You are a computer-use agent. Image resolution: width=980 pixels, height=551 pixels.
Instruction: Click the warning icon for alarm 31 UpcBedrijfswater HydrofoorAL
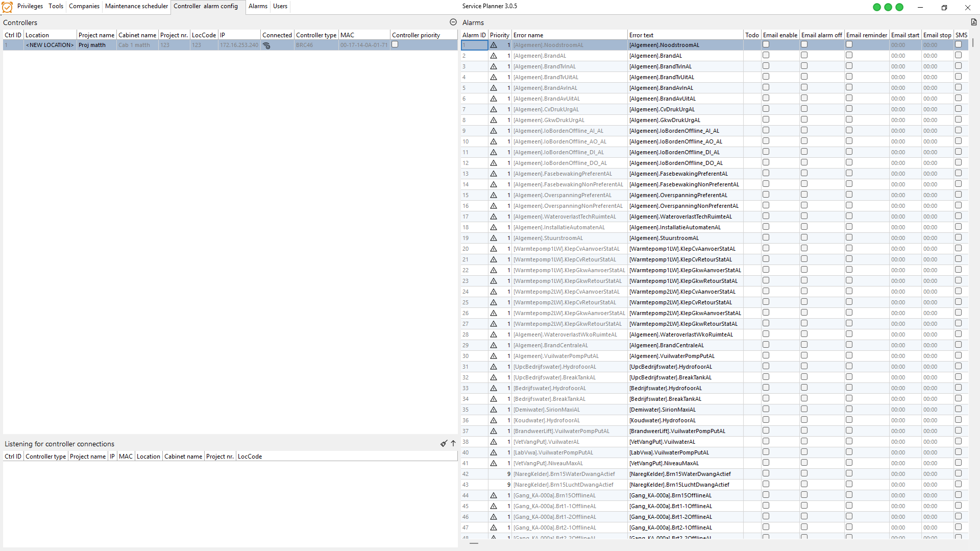click(494, 367)
